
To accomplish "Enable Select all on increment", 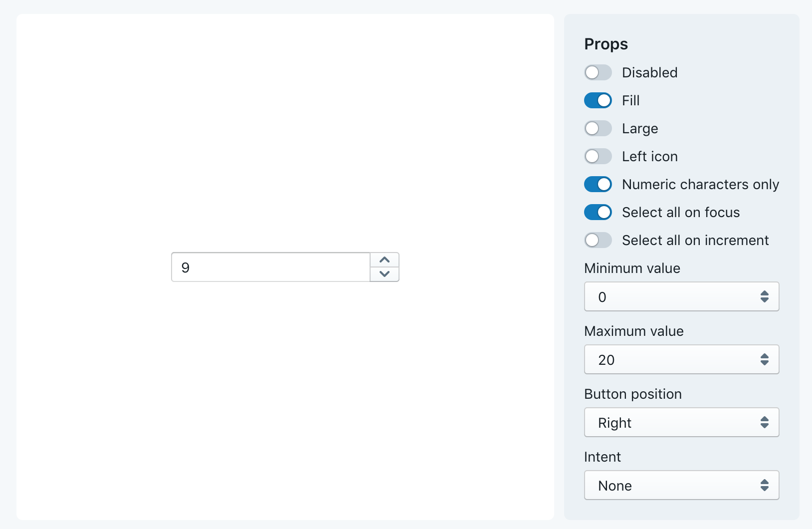I will 598,240.
